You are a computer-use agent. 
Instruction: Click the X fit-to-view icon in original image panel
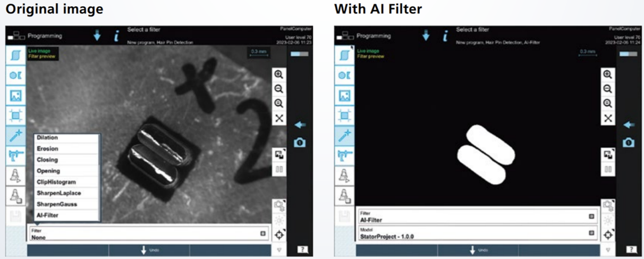[279, 118]
